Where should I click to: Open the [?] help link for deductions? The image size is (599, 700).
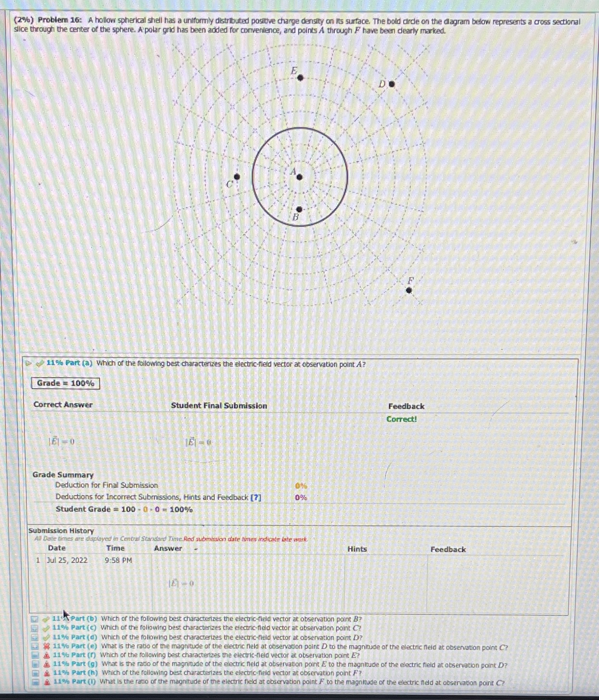tap(255, 497)
